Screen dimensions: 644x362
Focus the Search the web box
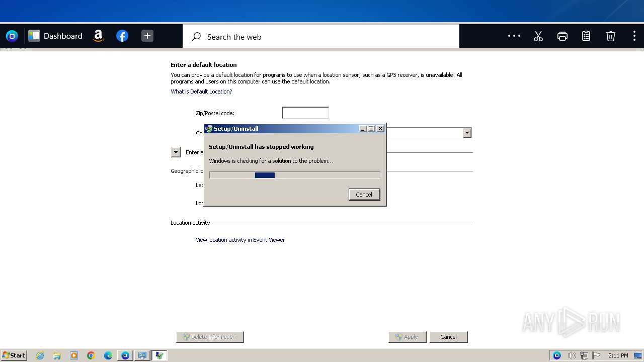pyautogui.click(x=321, y=37)
